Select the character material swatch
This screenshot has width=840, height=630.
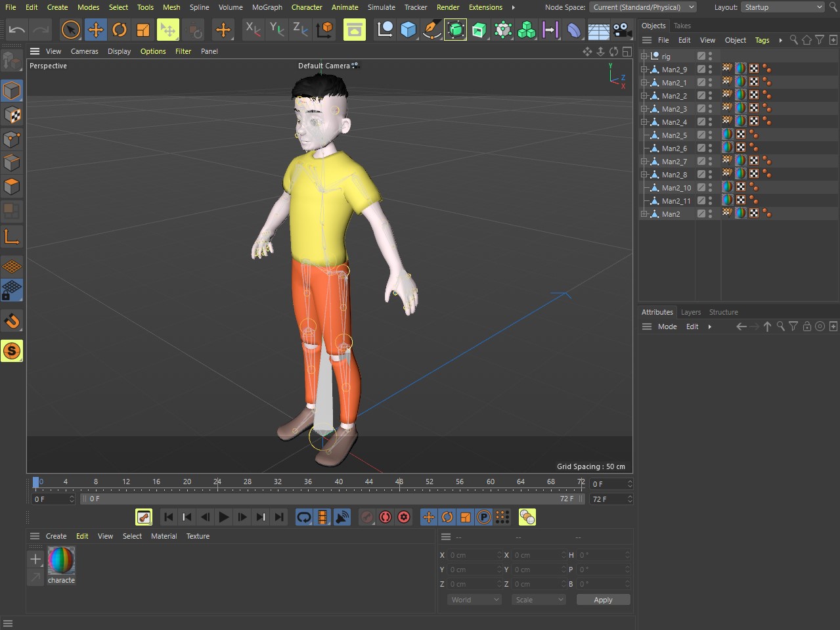(61, 560)
